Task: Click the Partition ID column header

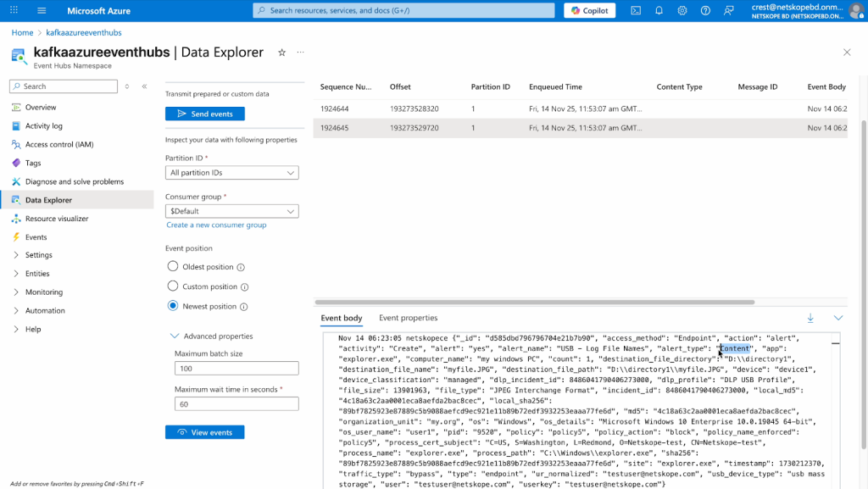Action: [x=491, y=86]
